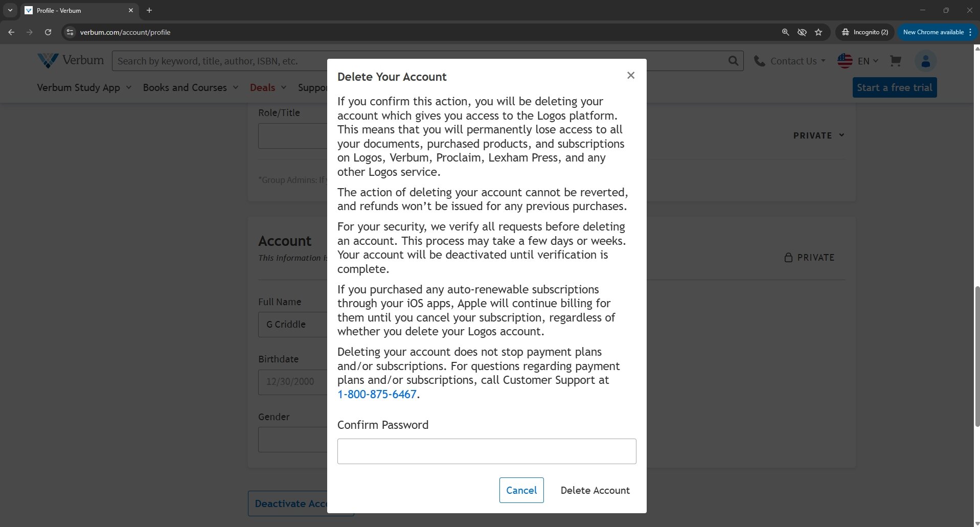Close the Delete Your Account dialog

pos(631,75)
